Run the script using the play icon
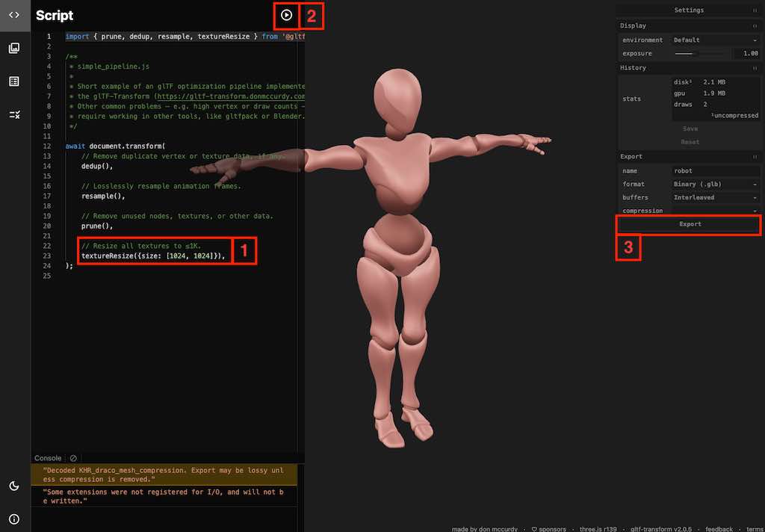This screenshot has height=532, width=765. [286, 14]
